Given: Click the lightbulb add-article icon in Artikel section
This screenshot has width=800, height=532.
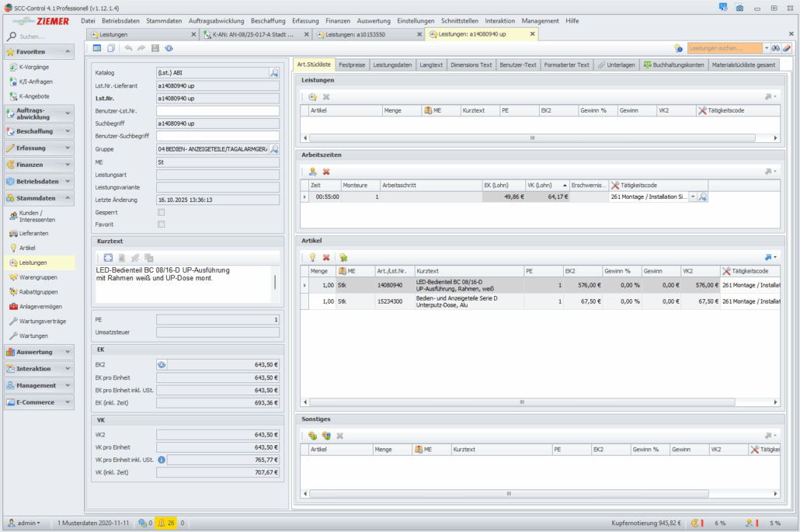Looking at the screenshot, I should point(312,257).
